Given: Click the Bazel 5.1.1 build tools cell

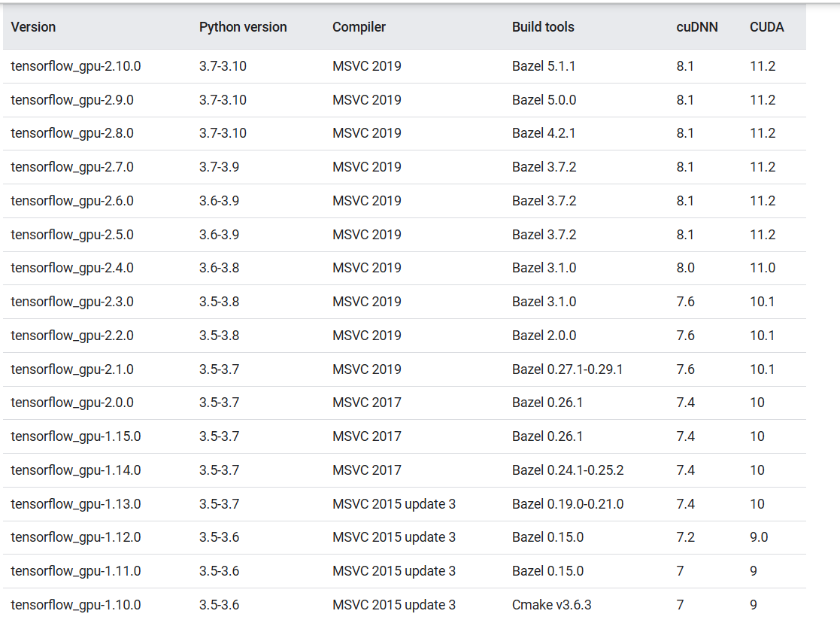Looking at the screenshot, I should (x=544, y=66).
